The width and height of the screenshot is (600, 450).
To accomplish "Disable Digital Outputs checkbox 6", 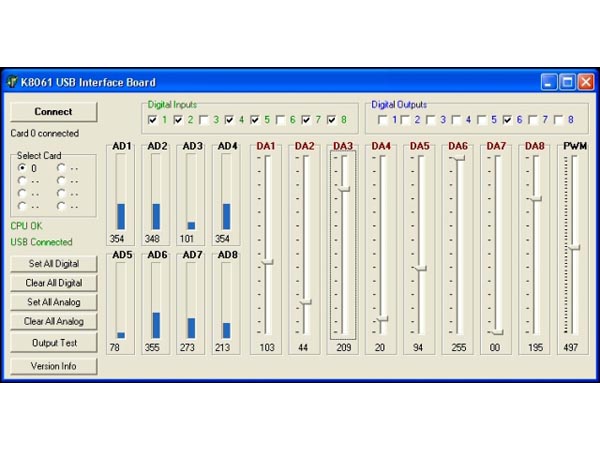I will [x=508, y=120].
